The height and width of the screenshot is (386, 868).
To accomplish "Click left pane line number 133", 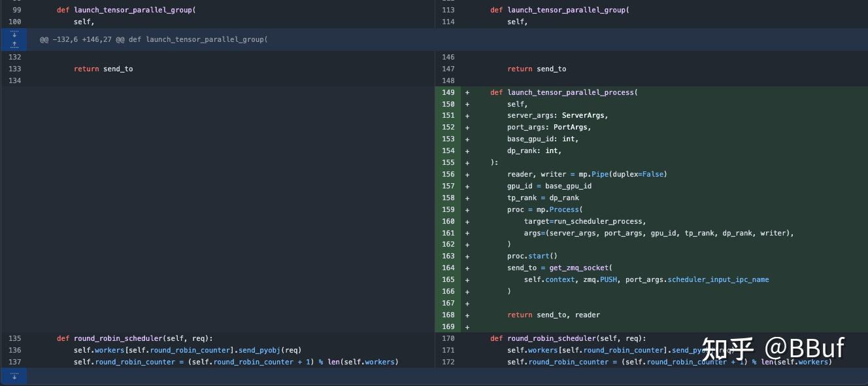I will [x=14, y=69].
